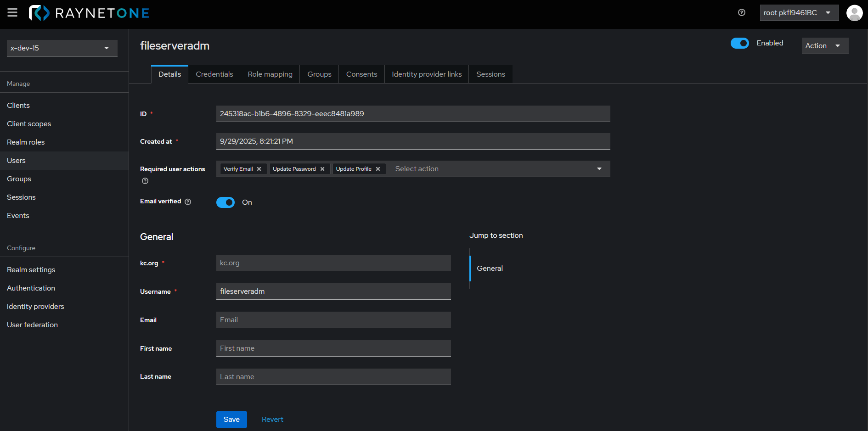Viewport: 868px width, 431px height.
Task: Open the root pkfl9461BC account dropdown
Action: (799, 13)
